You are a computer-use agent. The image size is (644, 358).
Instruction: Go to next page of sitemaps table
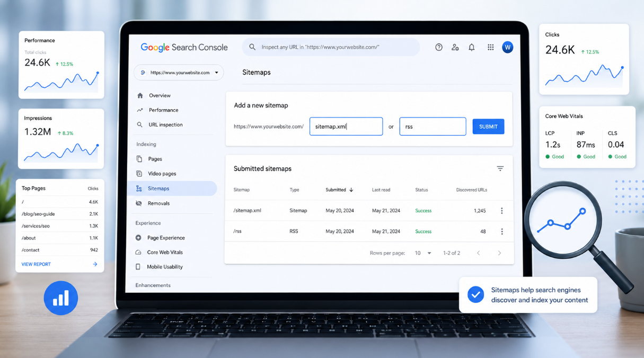click(x=499, y=253)
